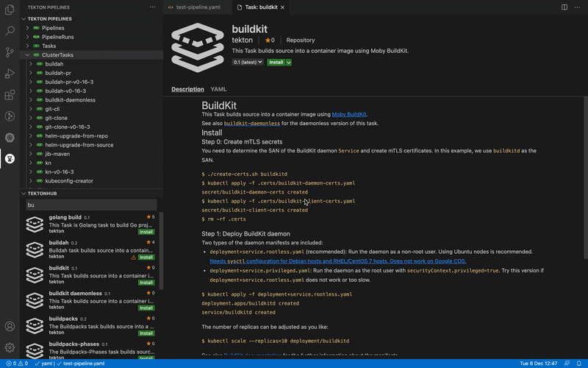Open notifications bell in status bar

(579, 364)
